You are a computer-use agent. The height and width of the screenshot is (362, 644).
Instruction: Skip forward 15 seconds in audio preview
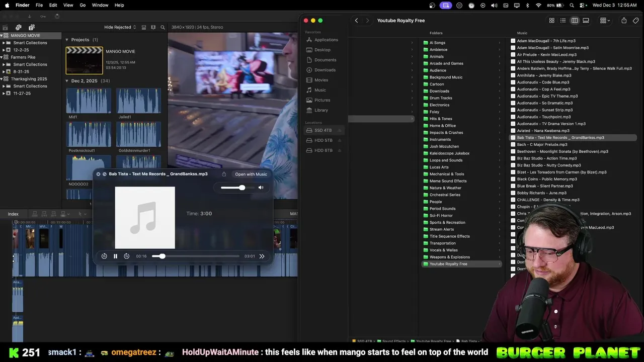pos(126,256)
